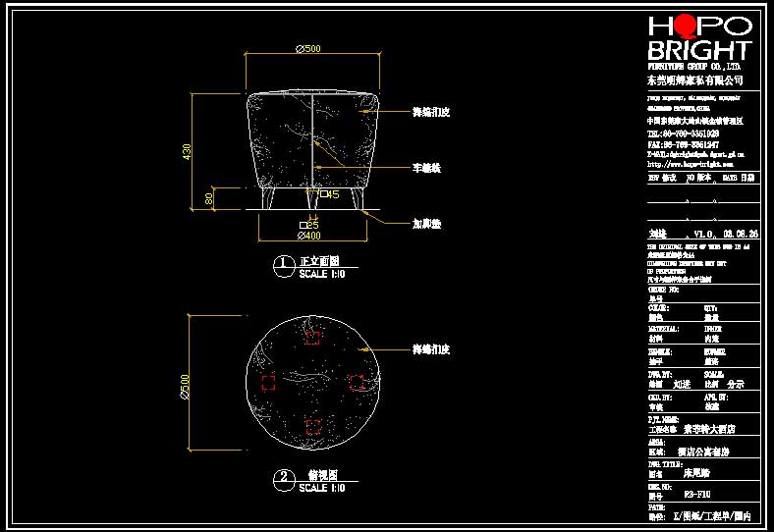Click the top annotation label next to the elevation

coord(431,112)
